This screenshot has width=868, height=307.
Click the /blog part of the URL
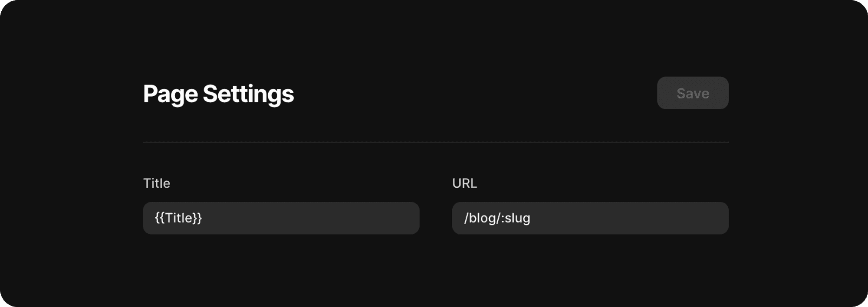[x=480, y=218]
